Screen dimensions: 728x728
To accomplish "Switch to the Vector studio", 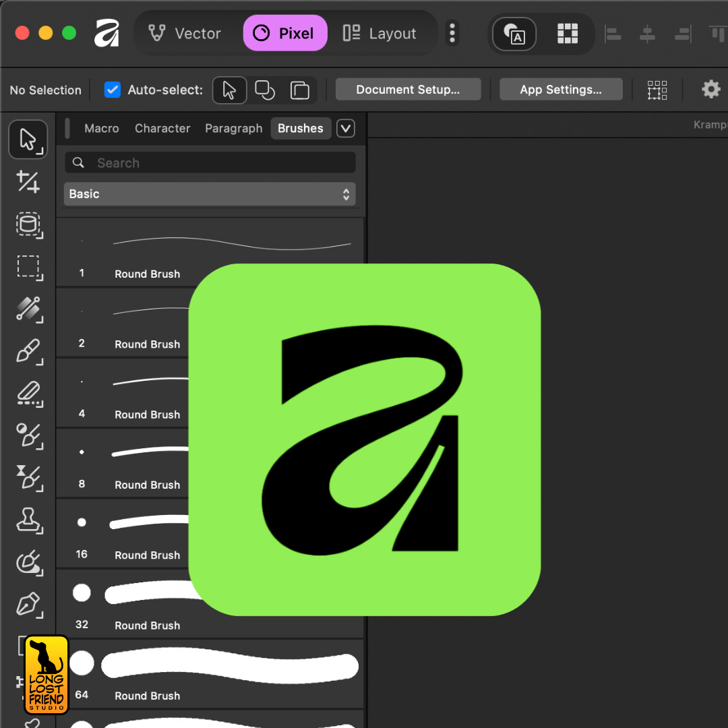I will click(x=184, y=34).
